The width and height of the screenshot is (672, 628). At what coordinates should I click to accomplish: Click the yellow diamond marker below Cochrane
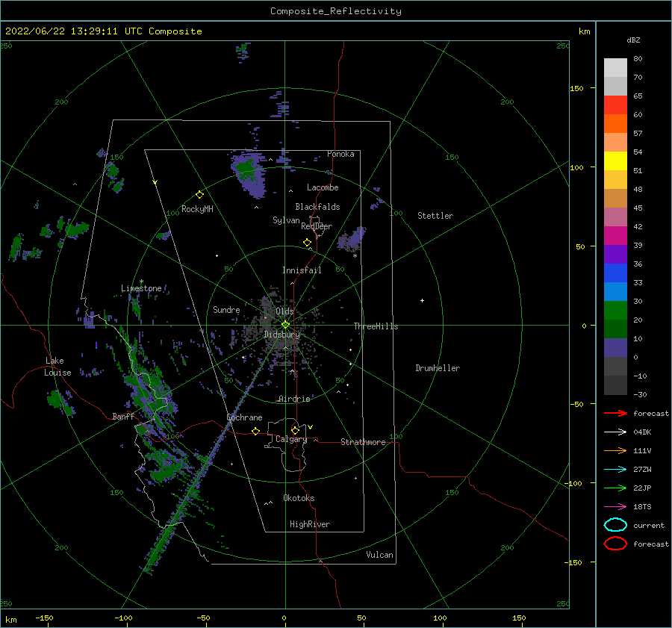[255, 431]
